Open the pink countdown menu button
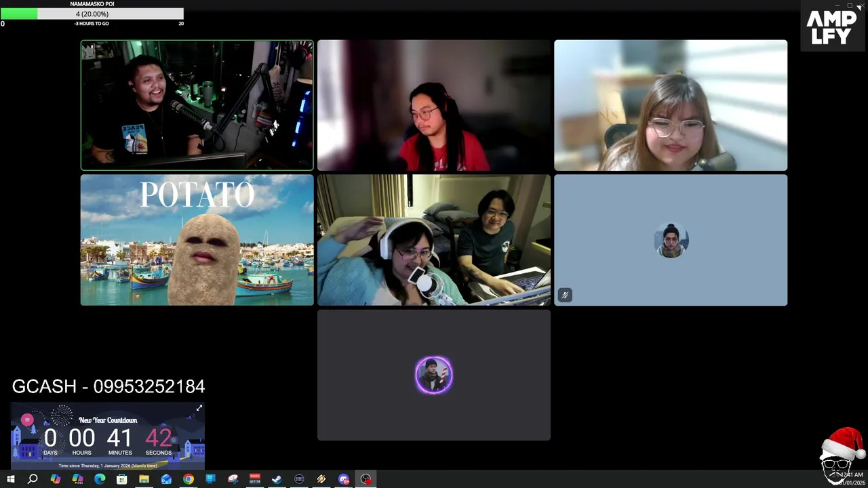 pos(27,420)
